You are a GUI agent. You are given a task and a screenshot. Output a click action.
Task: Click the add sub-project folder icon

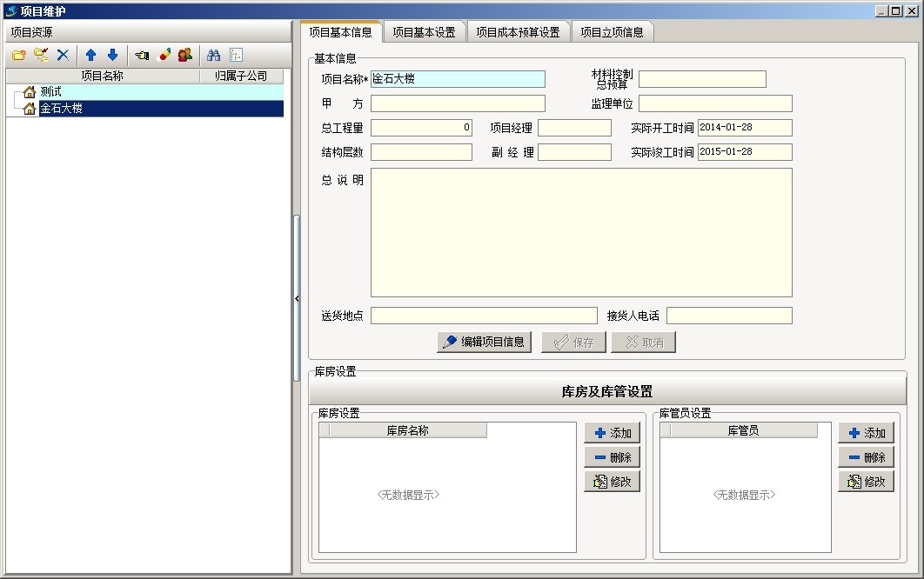tap(41, 55)
